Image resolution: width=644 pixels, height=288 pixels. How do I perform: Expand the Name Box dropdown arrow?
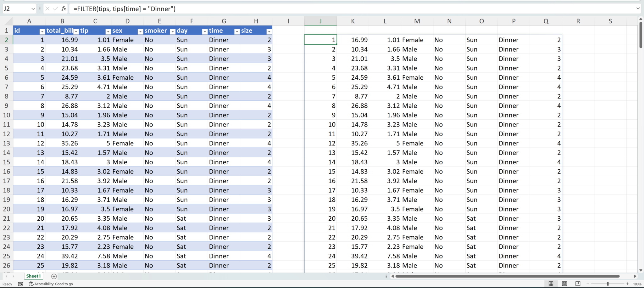[33, 9]
